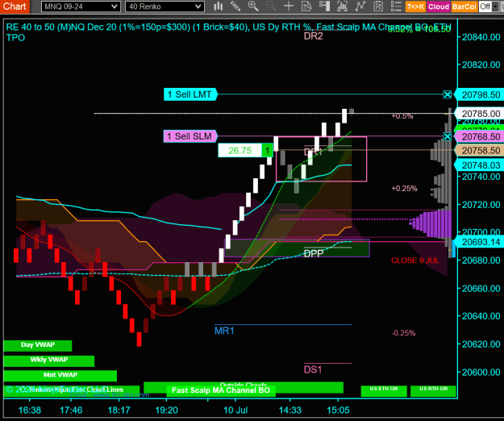Click the 18:17 time axis label

119,411
